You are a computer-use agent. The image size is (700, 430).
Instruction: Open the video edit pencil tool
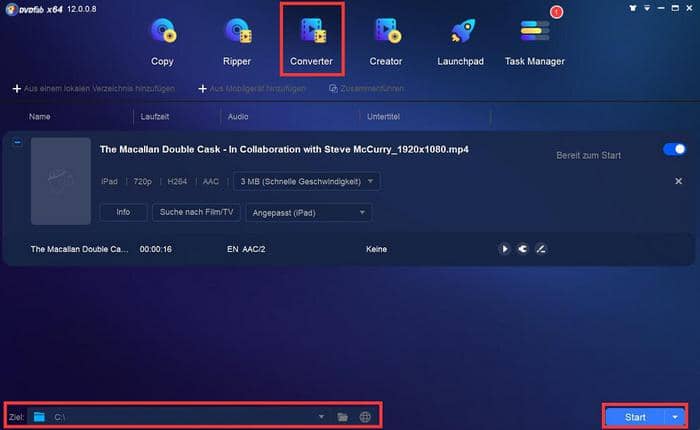tap(540, 249)
